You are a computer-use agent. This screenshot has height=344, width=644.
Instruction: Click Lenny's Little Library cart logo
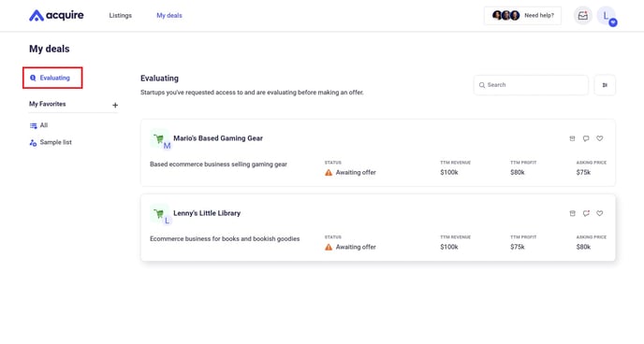point(159,214)
